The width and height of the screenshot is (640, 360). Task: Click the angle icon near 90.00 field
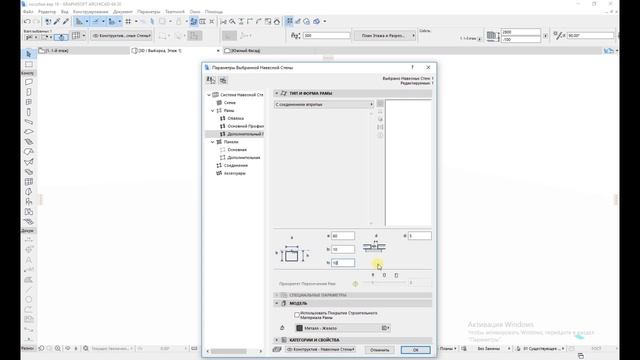pyautogui.click(x=558, y=36)
